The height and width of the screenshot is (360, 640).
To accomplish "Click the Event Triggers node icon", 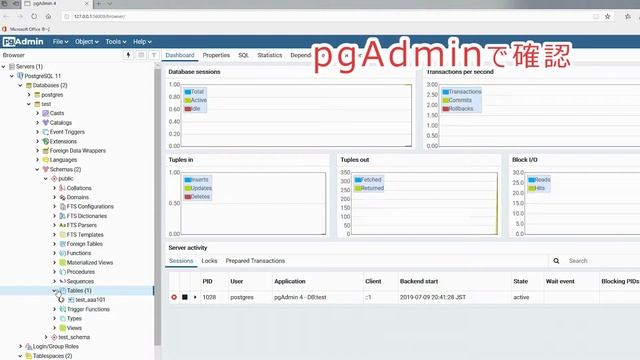I will pyautogui.click(x=46, y=132).
